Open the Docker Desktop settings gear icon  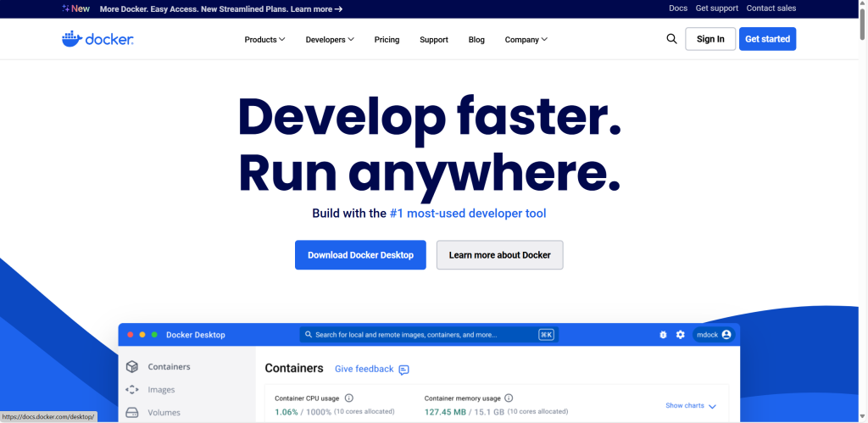(680, 335)
